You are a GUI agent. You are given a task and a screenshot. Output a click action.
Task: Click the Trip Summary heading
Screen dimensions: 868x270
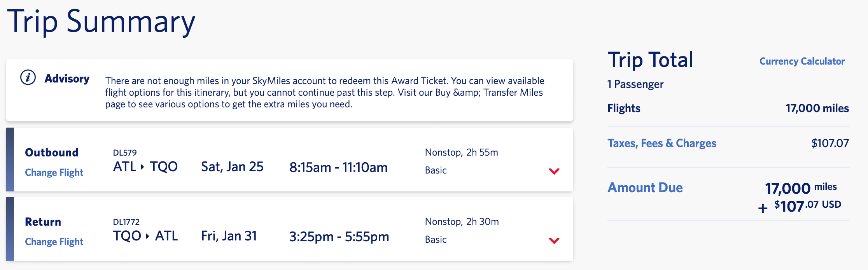click(x=101, y=21)
